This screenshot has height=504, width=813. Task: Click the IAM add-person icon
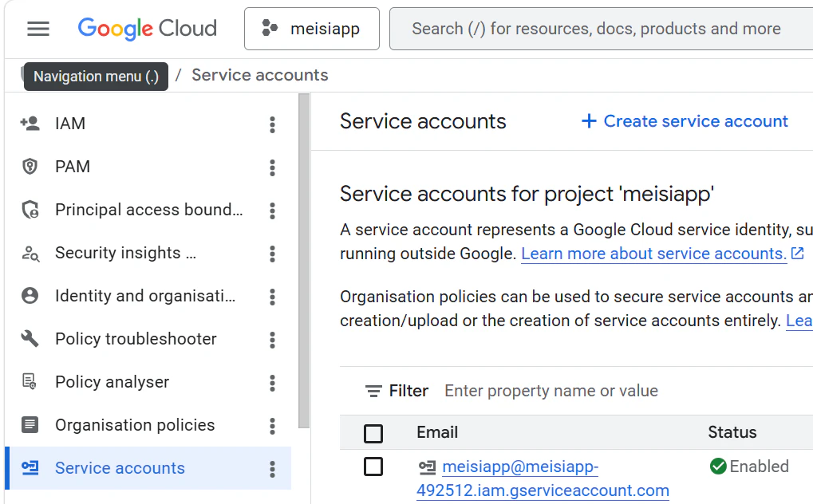click(x=30, y=124)
